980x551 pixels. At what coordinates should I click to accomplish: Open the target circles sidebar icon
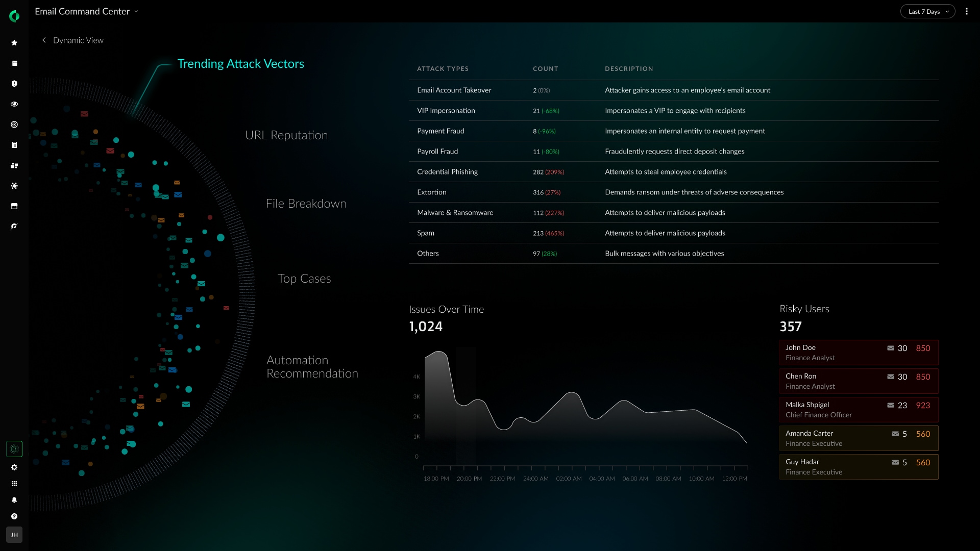(14, 124)
